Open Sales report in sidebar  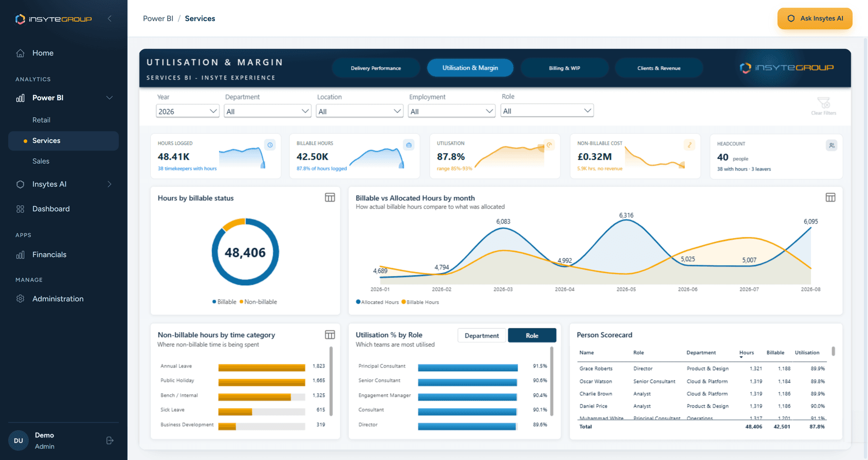point(41,161)
